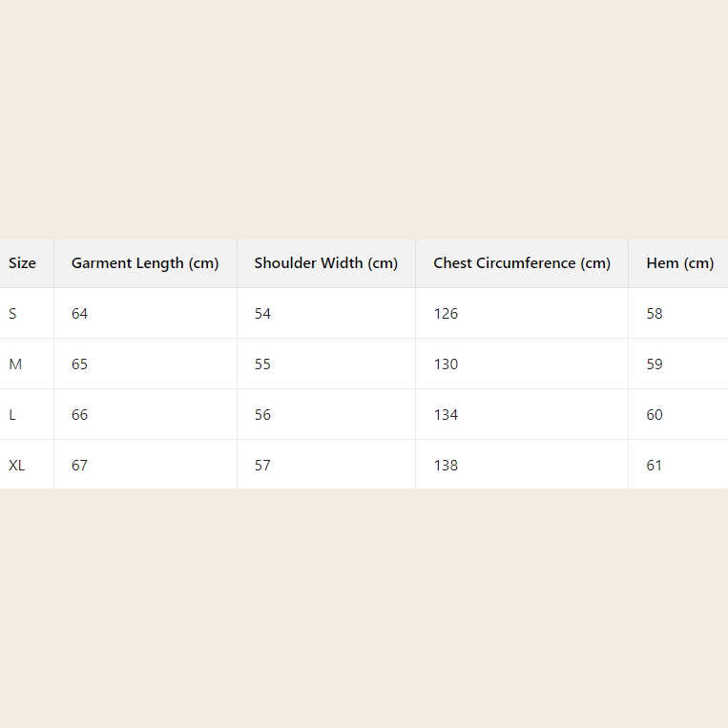Click chest circumference value 138
The image size is (728, 728).
[x=446, y=466]
